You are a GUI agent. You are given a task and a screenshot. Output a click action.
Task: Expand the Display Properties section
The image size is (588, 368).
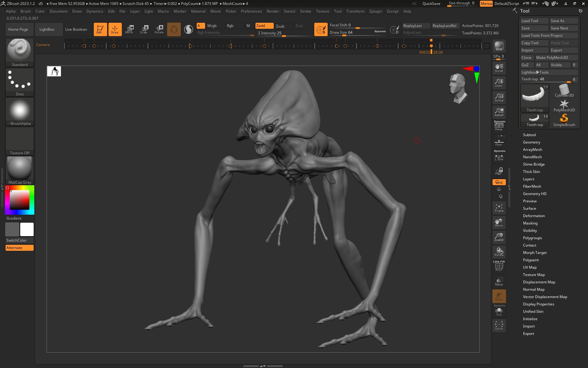pyautogui.click(x=538, y=304)
